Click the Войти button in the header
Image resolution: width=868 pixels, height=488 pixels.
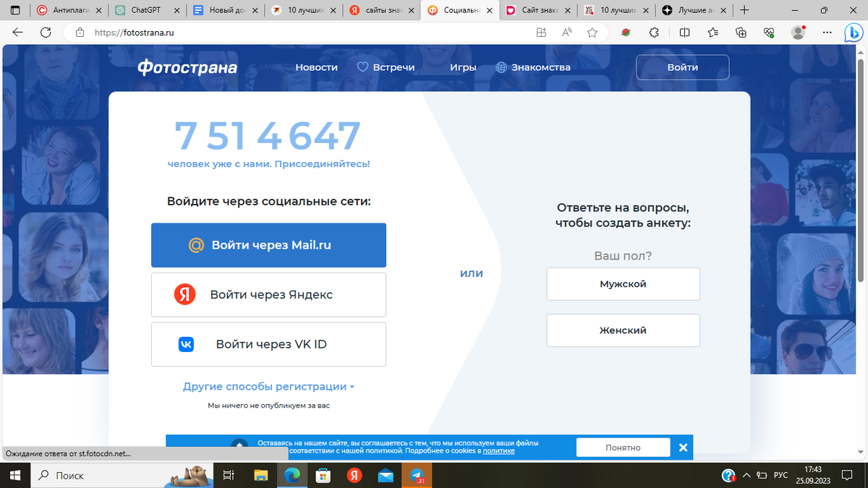(x=683, y=67)
